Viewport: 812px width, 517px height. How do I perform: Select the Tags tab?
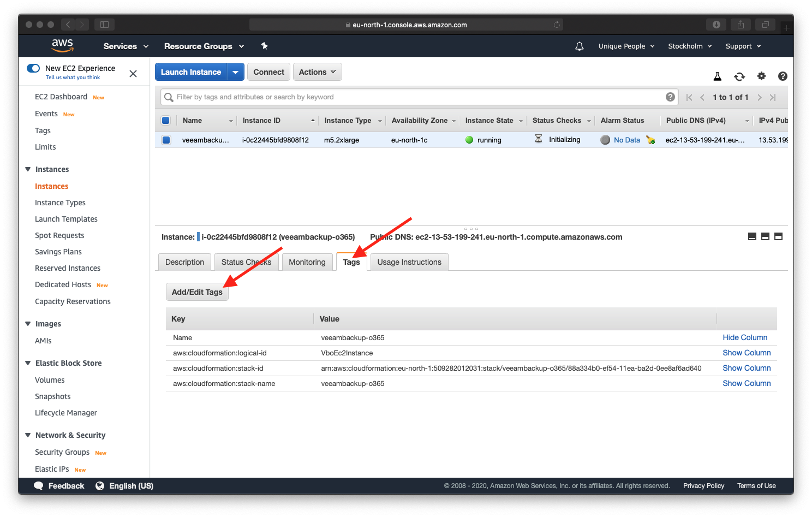(x=351, y=262)
